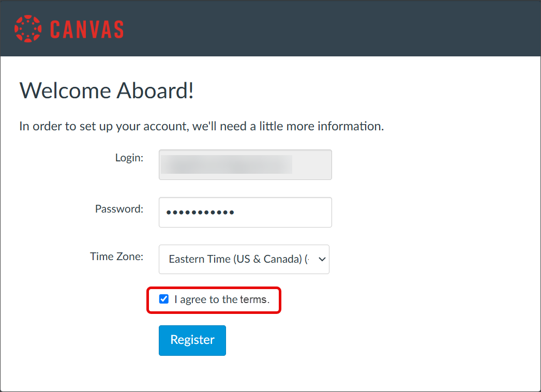Click the 'Welcome Aboard!' heading
This screenshot has width=541, height=392.
[x=107, y=91]
